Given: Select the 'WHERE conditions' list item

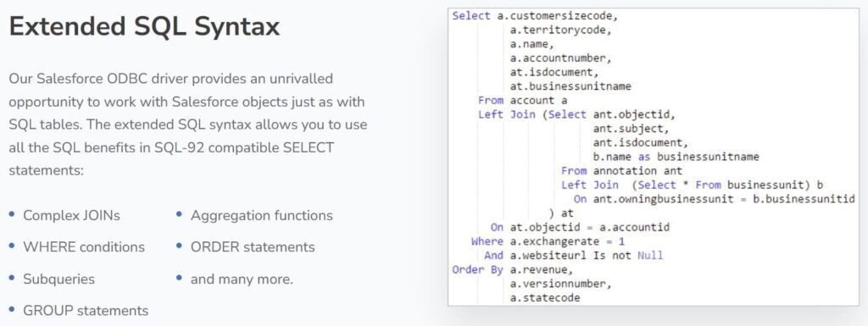Looking at the screenshot, I should coord(84,247).
